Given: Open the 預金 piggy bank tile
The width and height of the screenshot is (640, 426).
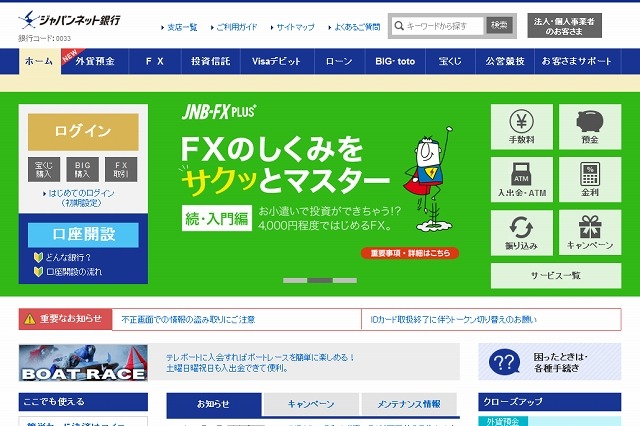Looking at the screenshot, I should point(590,126).
